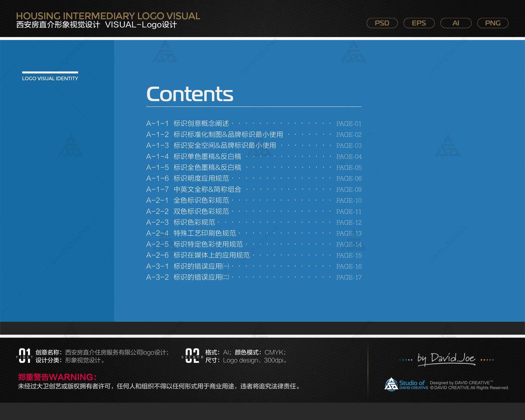Click the copyright warning sentence
The width and height of the screenshot is (525, 420).
159,386
